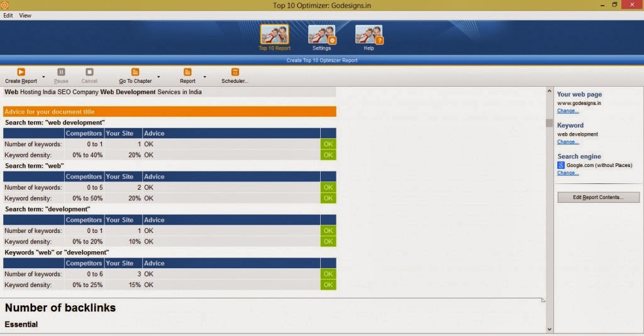Click the www.godesigns.in web page text

point(579,103)
